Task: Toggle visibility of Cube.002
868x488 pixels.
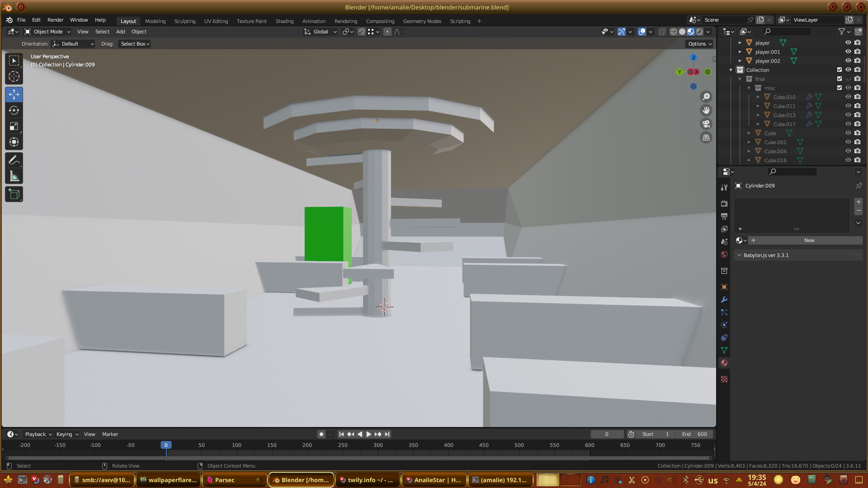Action: click(848, 142)
